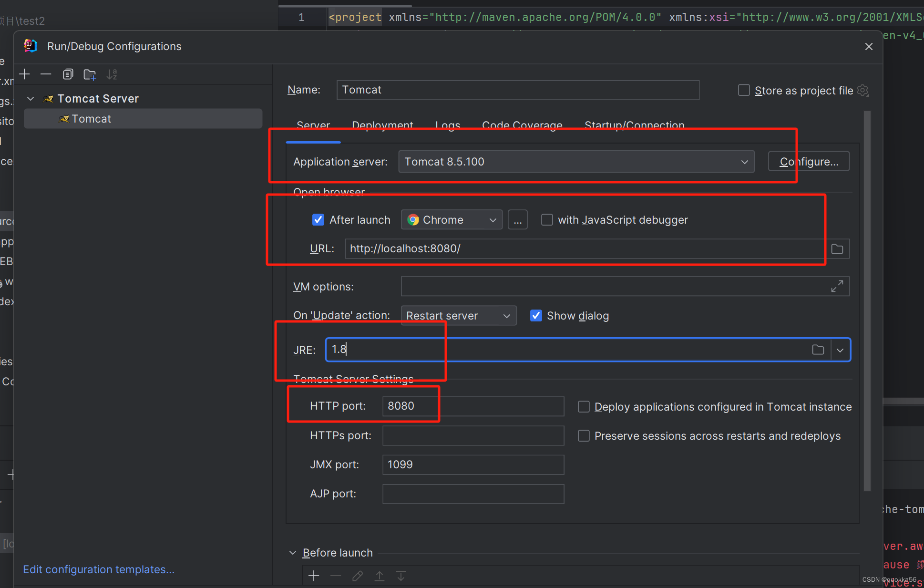
Task: Click the dialog vertical scrollbar
Action: click(x=867, y=300)
